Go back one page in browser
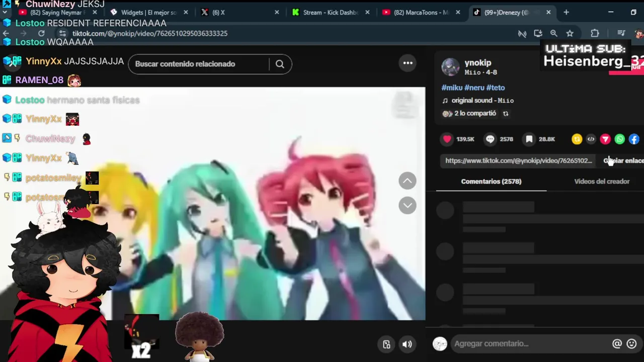Viewport: 644px width, 362px height. coord(6,33)
